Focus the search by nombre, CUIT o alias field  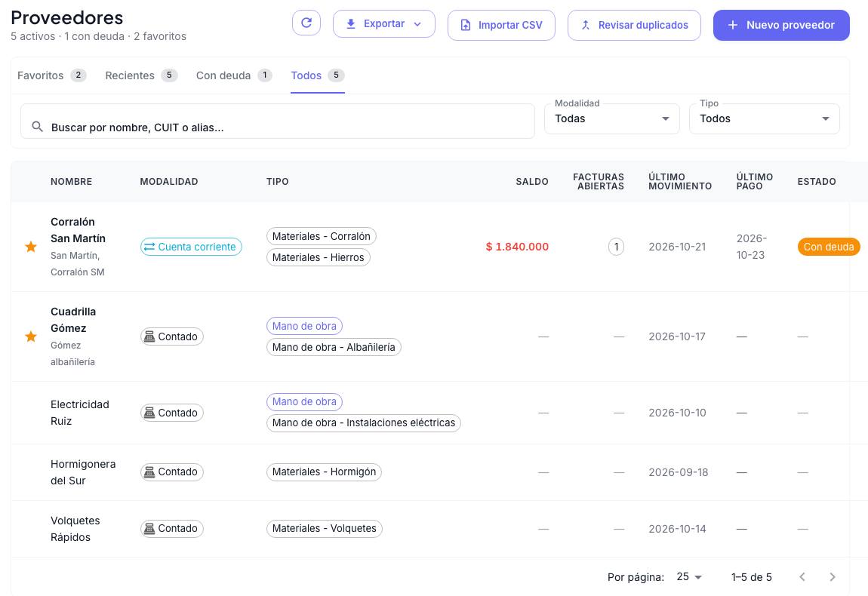click(x=277, y=121)
